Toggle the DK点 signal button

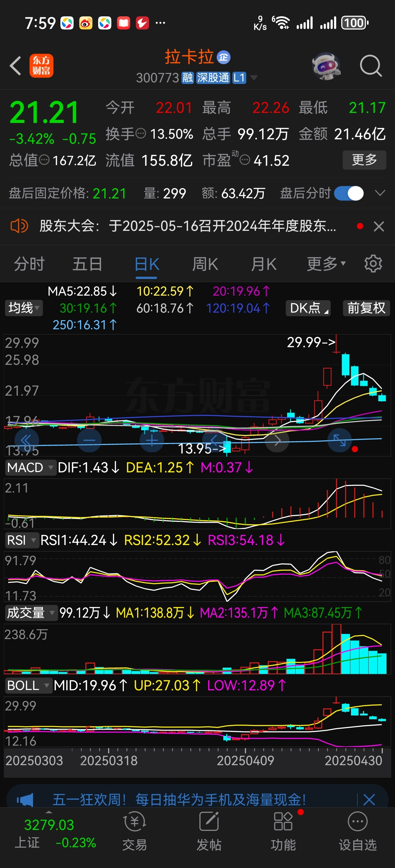308,308
